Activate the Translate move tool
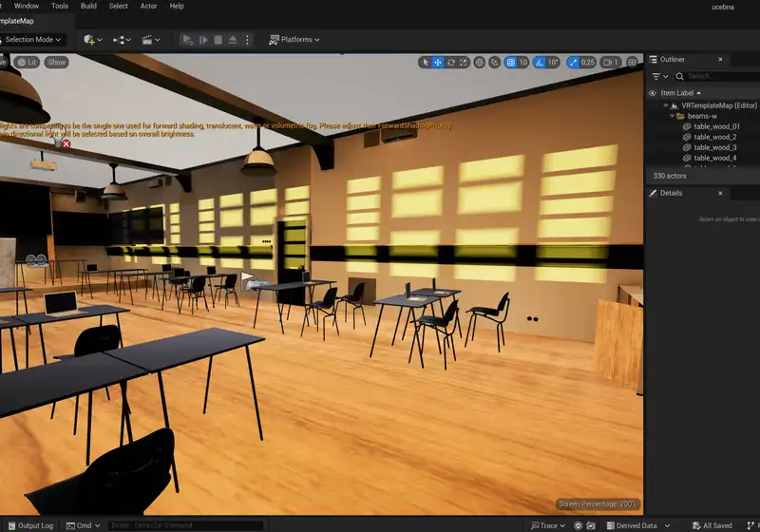Screen dimensions: 760x532 [438, 63]
